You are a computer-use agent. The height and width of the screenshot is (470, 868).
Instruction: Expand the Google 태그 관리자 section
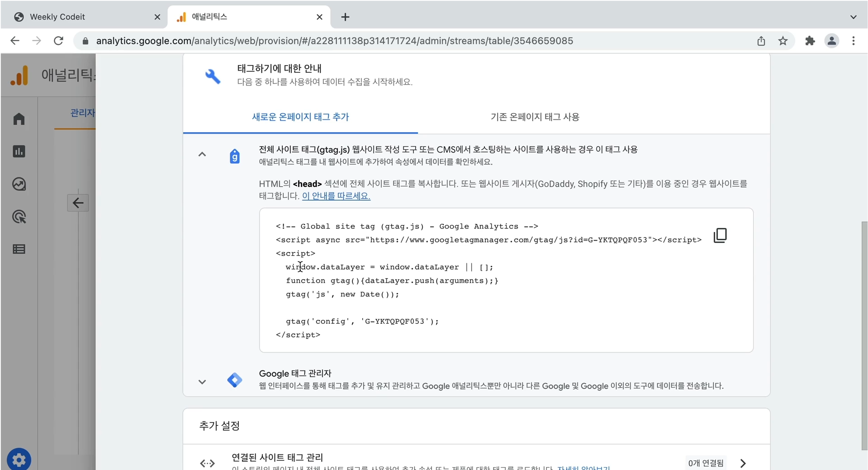(x=202, y=382)
